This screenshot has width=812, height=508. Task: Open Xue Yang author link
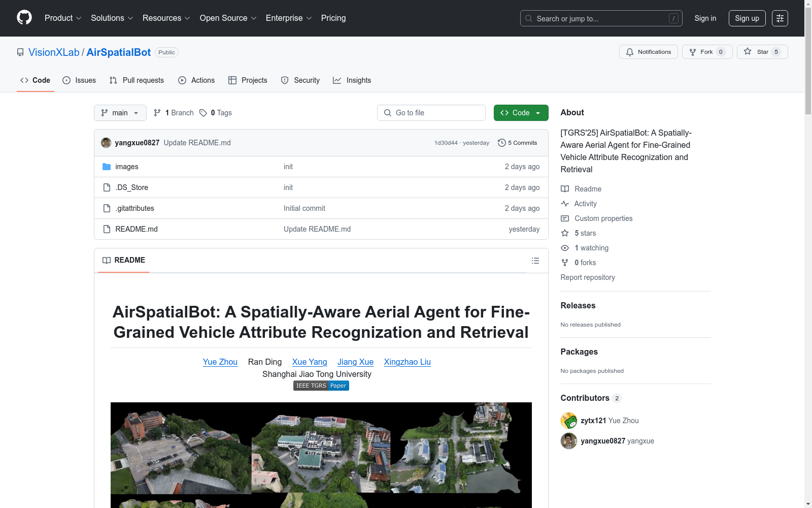tap(310, 362)
